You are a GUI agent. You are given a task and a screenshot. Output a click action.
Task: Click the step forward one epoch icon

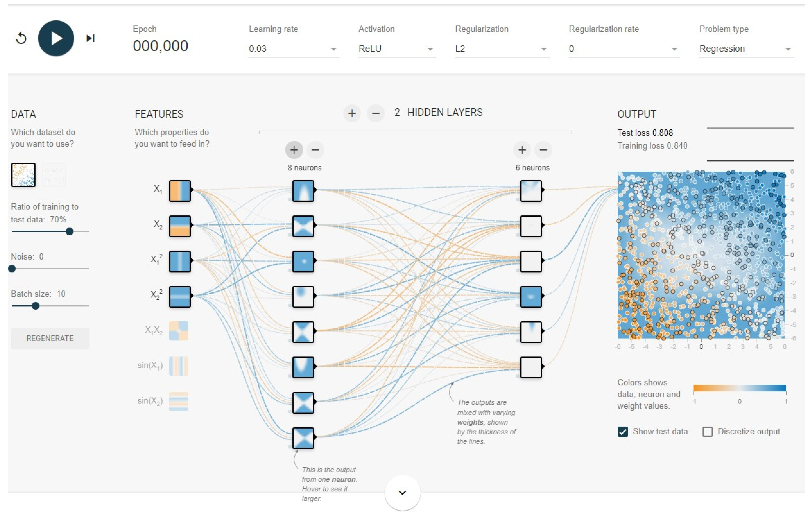[x=90, y=38]
